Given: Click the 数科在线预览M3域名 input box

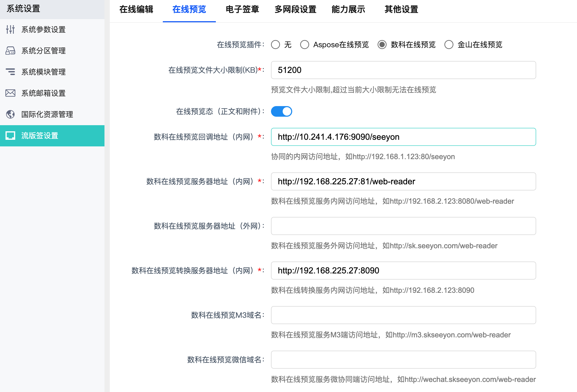Looking at the screenshot, I should point(403,315).
